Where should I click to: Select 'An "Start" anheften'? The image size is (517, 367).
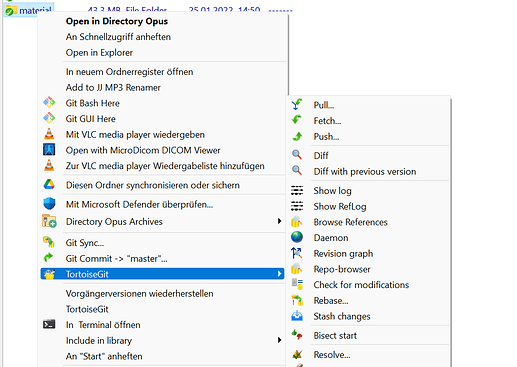click(x=104, y=356)
